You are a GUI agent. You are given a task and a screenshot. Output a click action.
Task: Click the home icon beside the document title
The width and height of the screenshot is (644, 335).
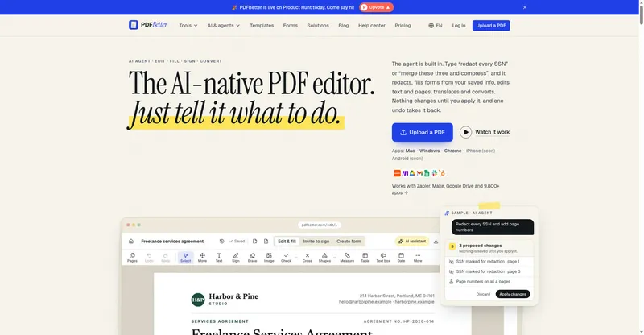131,242
